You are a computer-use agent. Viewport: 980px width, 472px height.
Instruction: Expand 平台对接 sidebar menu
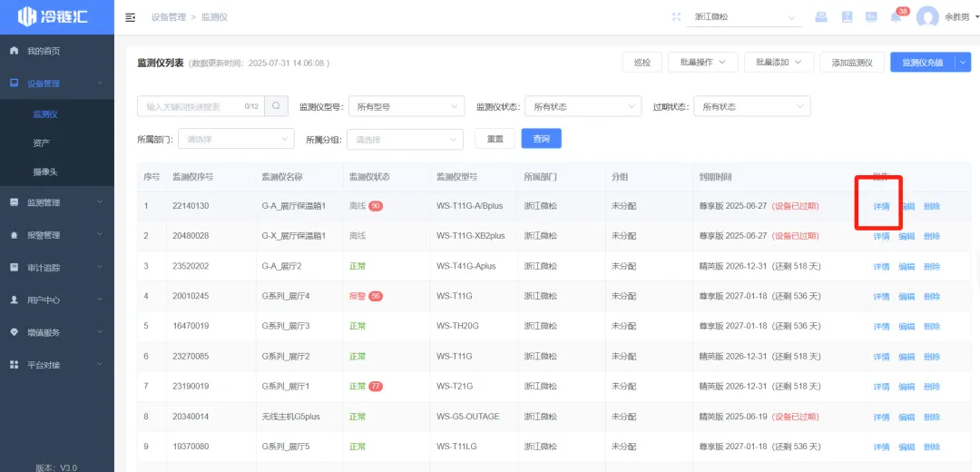[x=57, y=365]
